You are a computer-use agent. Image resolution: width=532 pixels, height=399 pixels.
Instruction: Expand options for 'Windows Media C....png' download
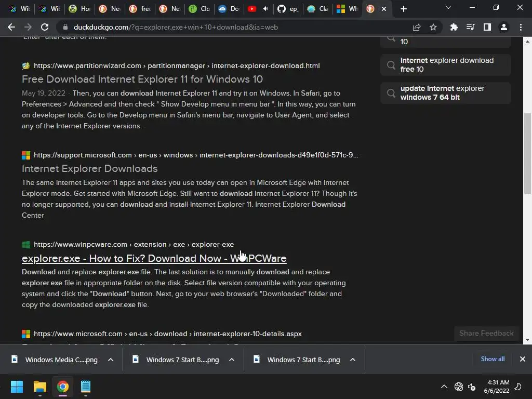click(111, 360)
